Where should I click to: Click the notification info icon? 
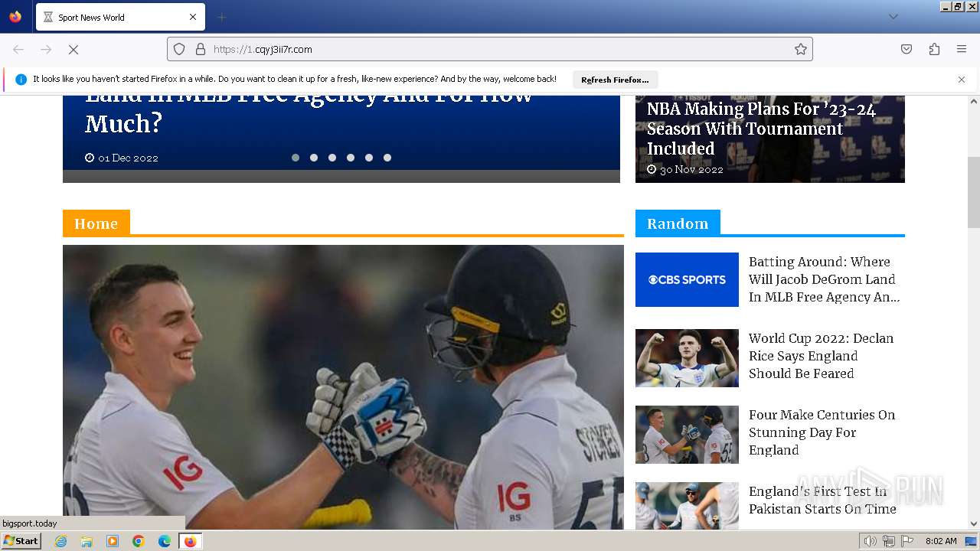pos(21,80)
